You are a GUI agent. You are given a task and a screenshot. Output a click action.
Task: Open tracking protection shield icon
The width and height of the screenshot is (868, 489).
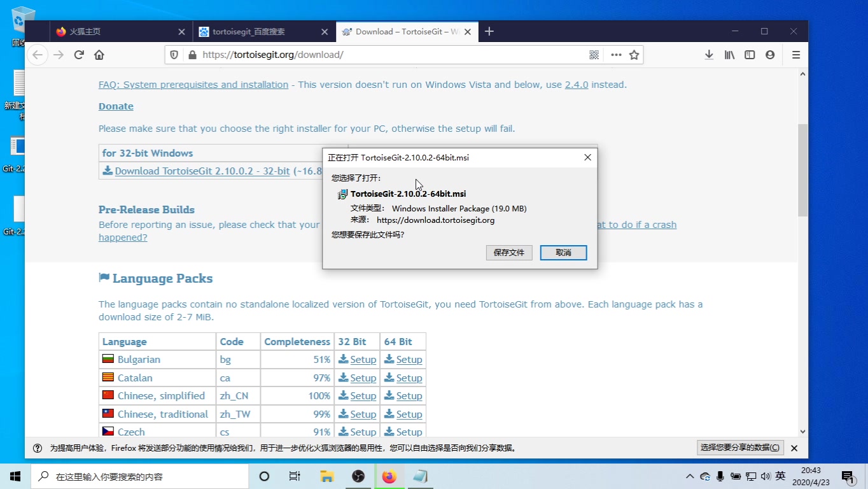174,55
